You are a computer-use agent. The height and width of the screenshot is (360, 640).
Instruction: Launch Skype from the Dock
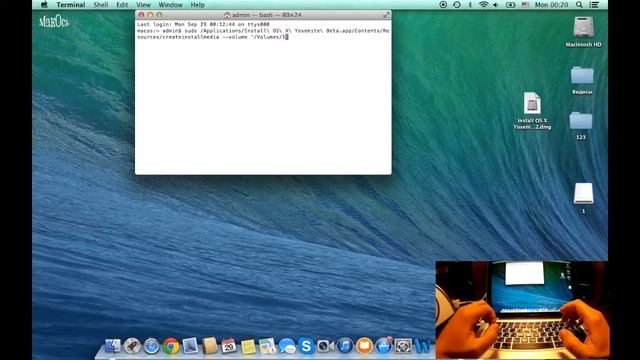pyautogui.click(x=306, y=346)
